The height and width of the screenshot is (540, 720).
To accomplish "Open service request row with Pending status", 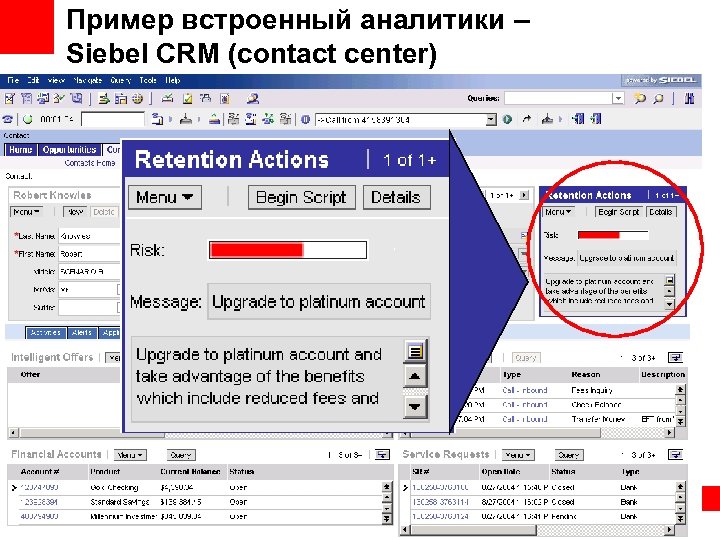I will (x=538, y=516).
